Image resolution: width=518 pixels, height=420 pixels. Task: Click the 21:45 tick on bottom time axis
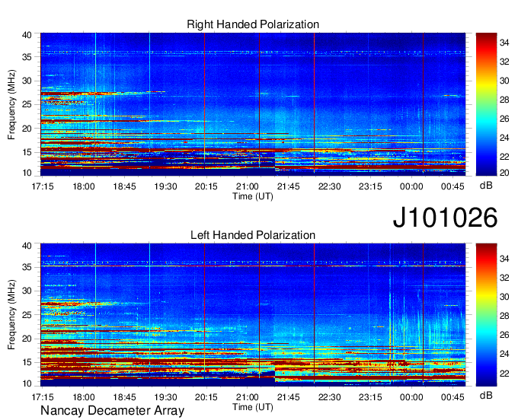(289, 397)
